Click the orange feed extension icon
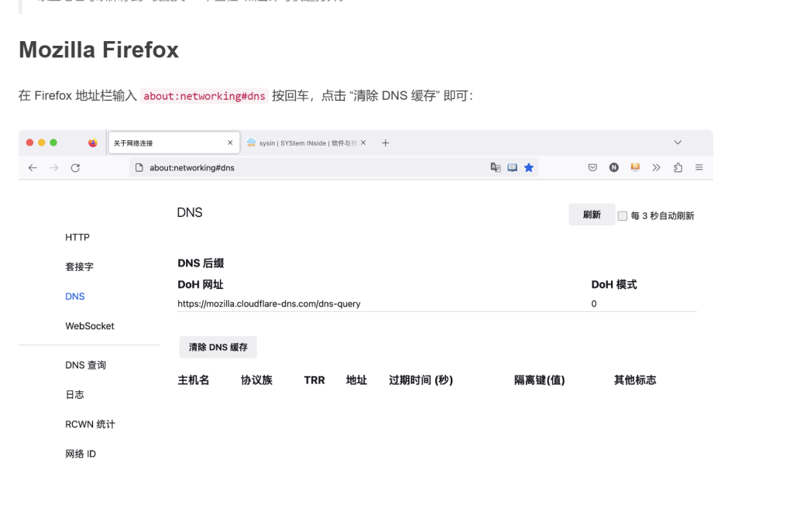The width and height of the screenshot is (793, 532). [635, 167]
